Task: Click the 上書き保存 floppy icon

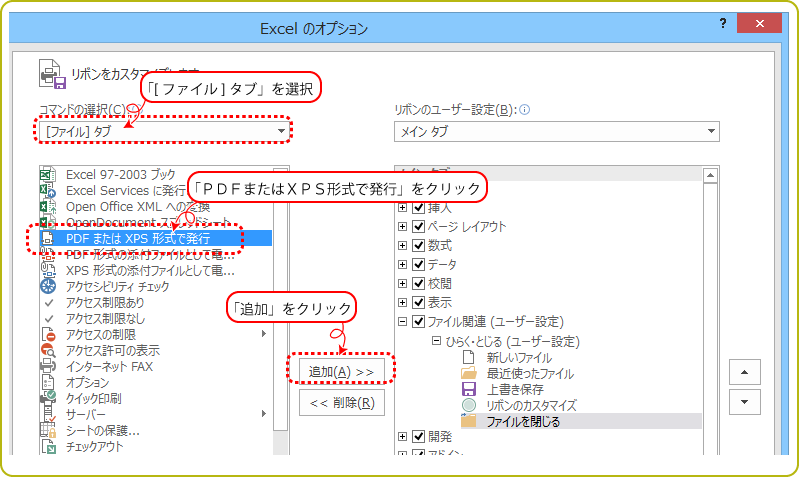Action: [x=468, y=389]
